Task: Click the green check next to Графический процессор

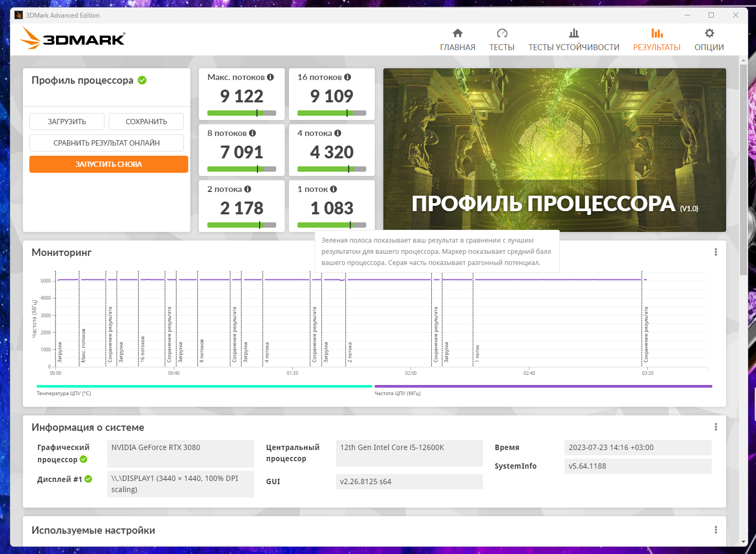Action: (84, 459)
